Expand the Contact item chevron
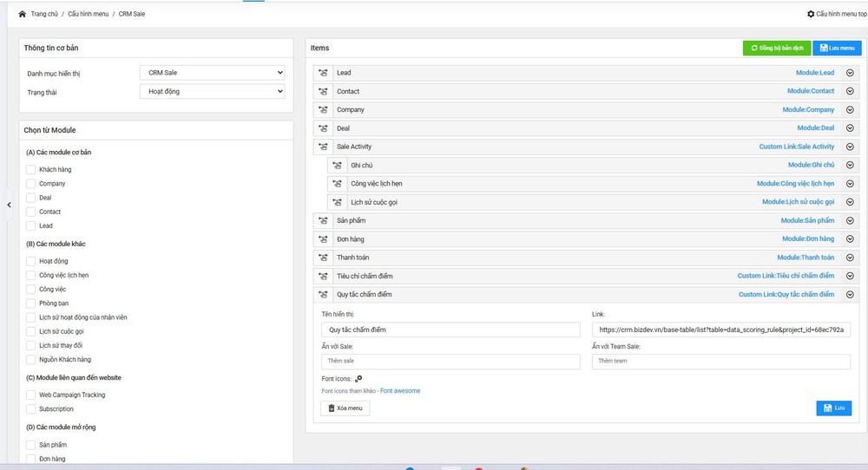 coord(850,91)
